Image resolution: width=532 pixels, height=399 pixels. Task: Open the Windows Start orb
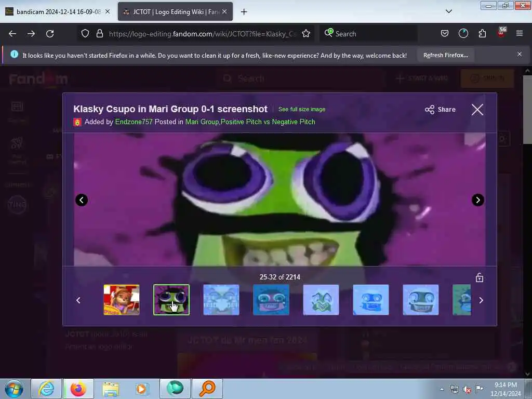tap(14, 389)
